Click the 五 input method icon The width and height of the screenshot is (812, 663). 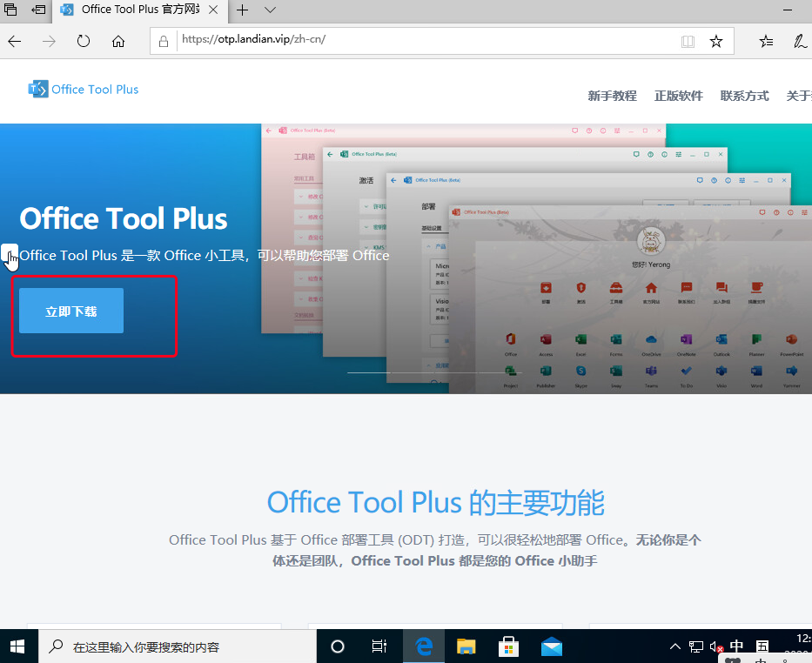pyautogui.click(x=762, y=646)
